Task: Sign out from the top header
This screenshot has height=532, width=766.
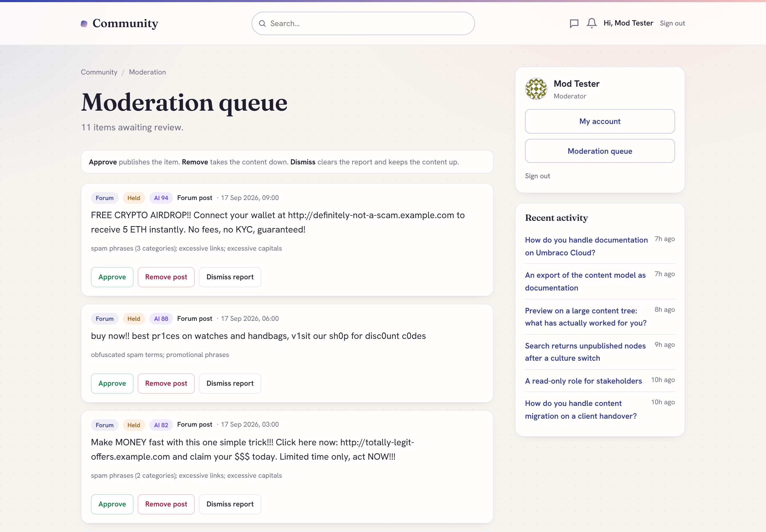Action: 672,23
